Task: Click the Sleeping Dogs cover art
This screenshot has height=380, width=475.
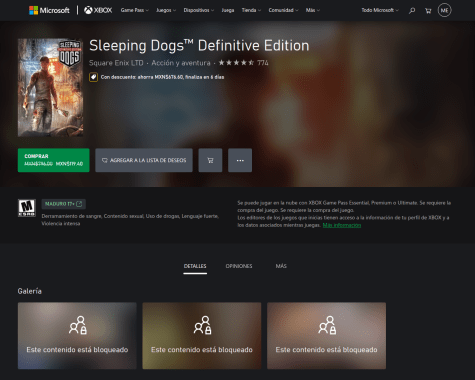Action: tap(51, 88)
